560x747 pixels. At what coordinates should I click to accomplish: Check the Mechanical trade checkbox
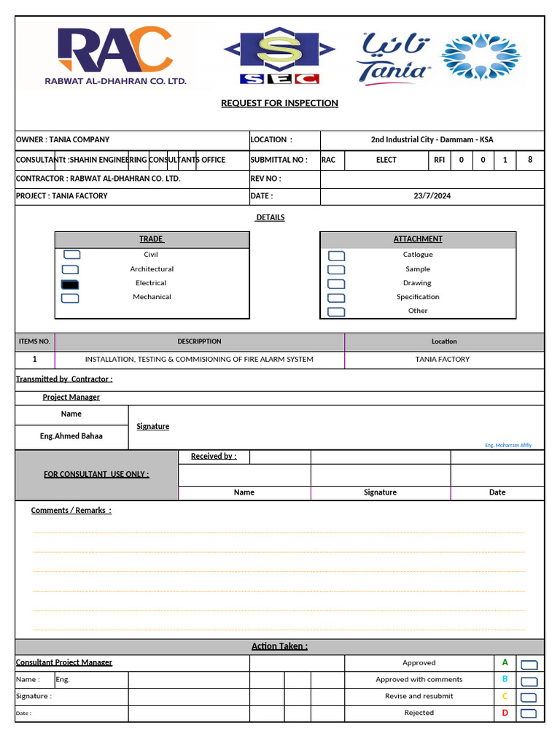tap(70, 298)
